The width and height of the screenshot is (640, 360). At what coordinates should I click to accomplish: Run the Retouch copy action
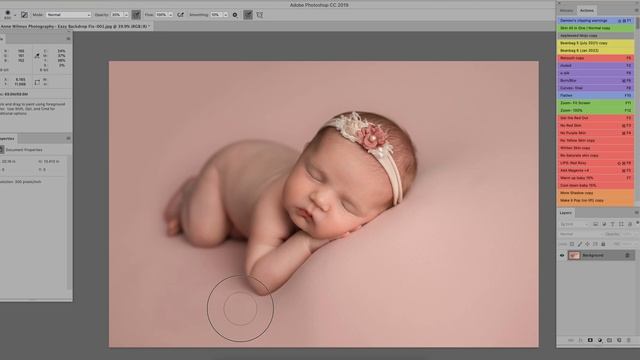click(x=595, y=58)
